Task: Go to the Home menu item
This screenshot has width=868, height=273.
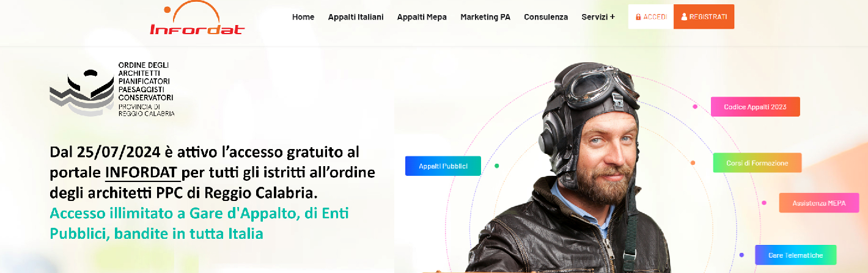Action: click(303, 17)
